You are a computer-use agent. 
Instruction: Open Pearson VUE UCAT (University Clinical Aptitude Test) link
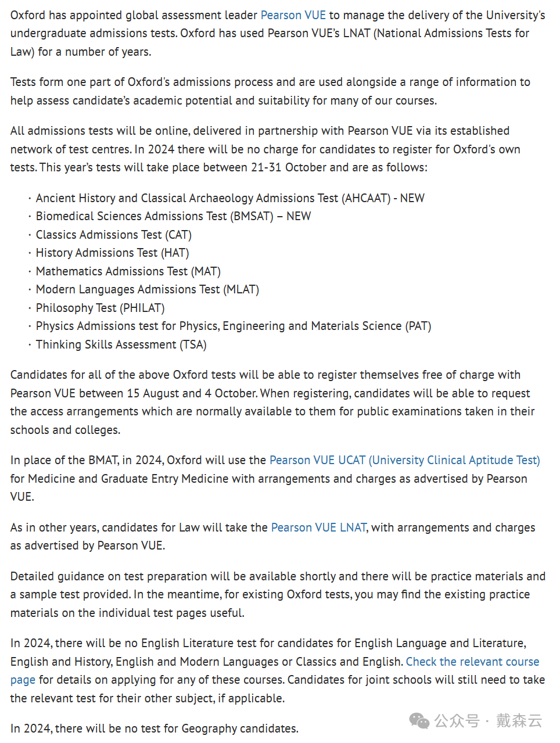[404, 460]
